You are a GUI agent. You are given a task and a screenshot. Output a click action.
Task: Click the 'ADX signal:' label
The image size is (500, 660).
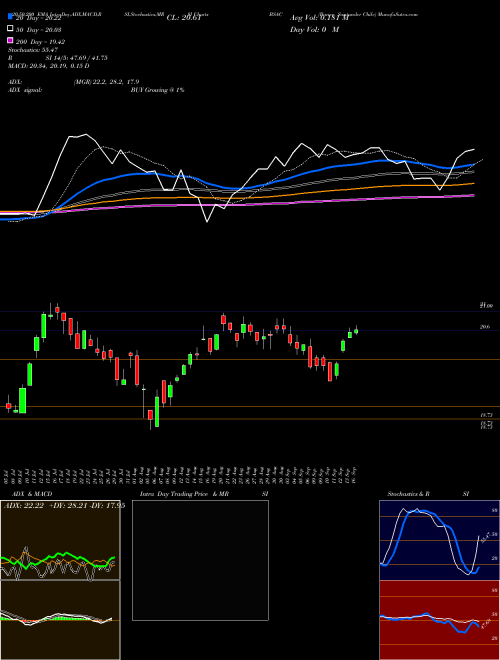(25, 90)
